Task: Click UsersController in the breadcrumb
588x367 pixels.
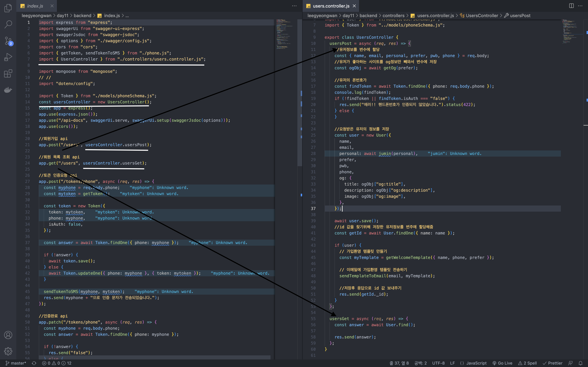Action: point(482,15)
